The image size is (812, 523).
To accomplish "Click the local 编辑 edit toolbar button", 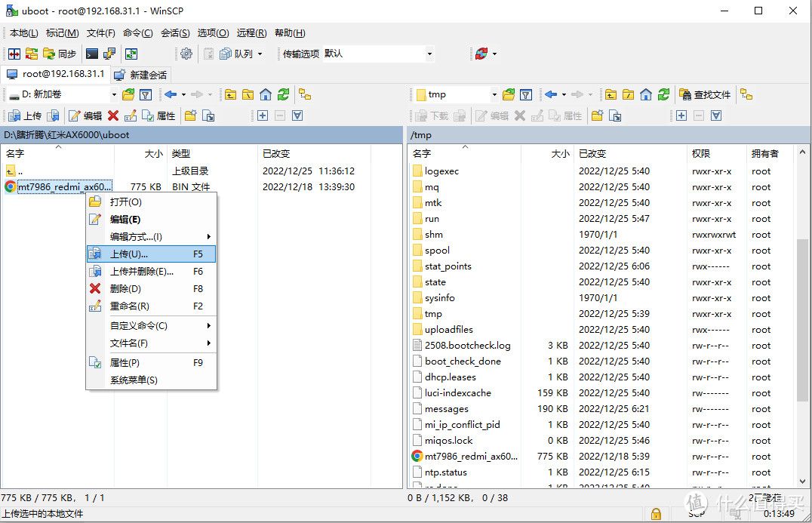I will [85, 116].
